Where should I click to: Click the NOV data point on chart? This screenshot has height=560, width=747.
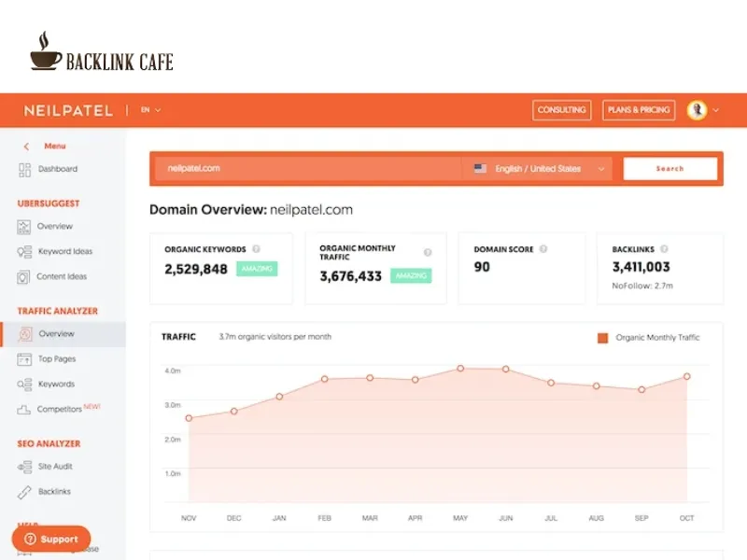189,418
